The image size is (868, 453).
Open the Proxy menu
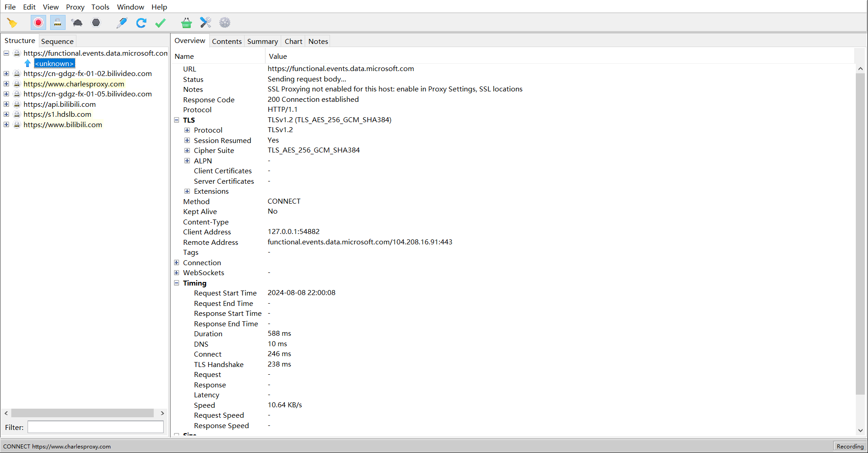click(75, 7)
